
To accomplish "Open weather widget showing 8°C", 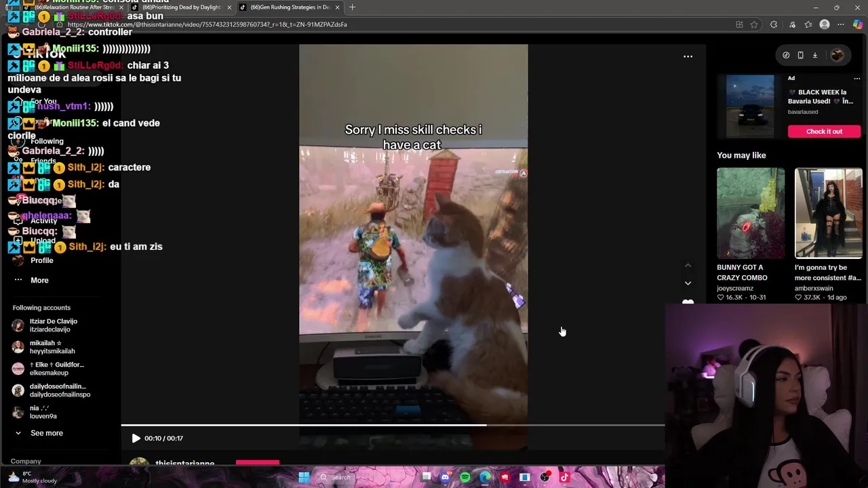I will (x=32, y=477).
